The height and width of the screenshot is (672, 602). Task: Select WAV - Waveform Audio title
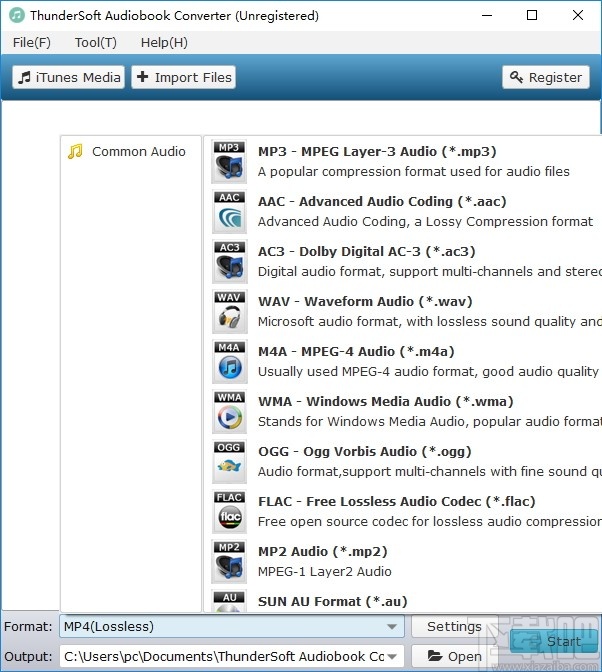coord(365,301)
